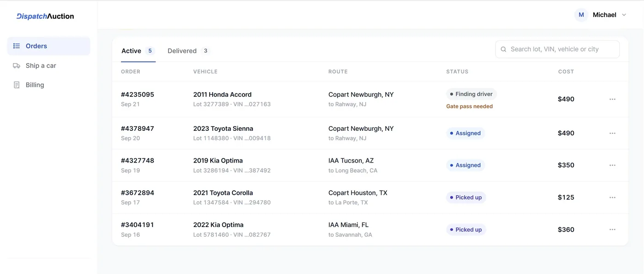This screenshot has width=644, height=274.
Task: Select order number #4235095
Action: click(138, 94)
